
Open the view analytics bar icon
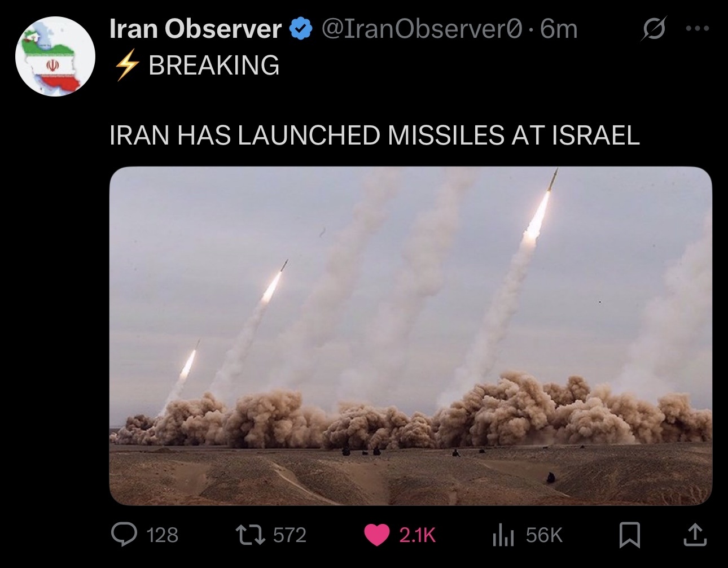[503, 535]
